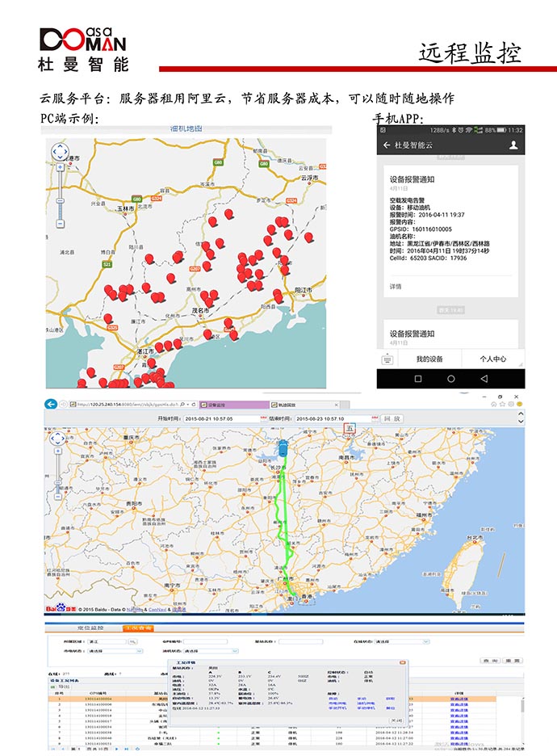
Task: Zoom in on upper map with plus button
Action: (x=61, y=168)
